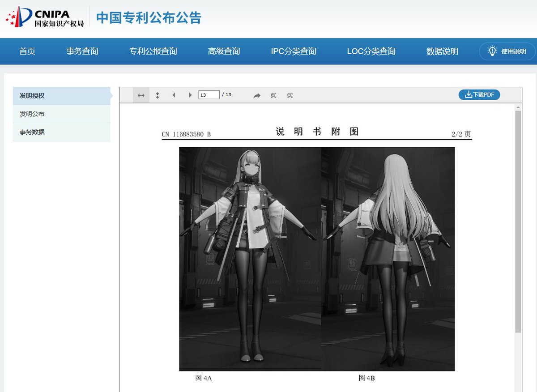Zoom in using the magnifier icon

pyautogui.click(x=273, y=95)
